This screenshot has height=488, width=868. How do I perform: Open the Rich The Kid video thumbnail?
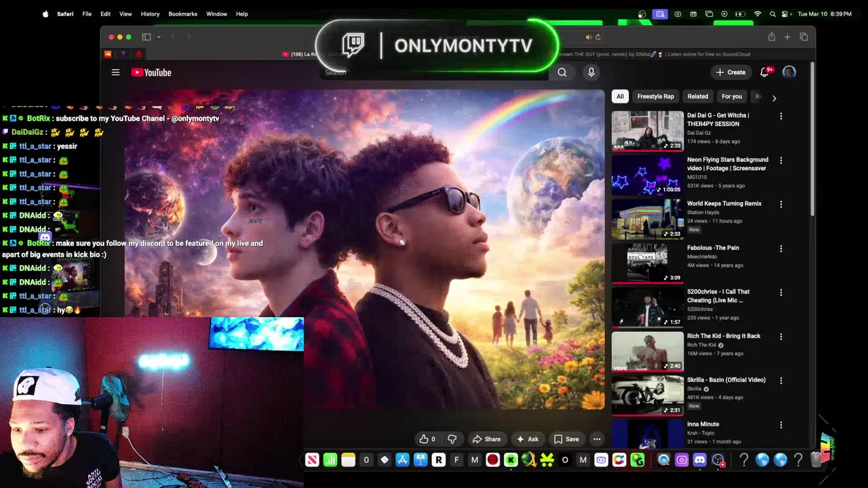[x=648, y=351]
